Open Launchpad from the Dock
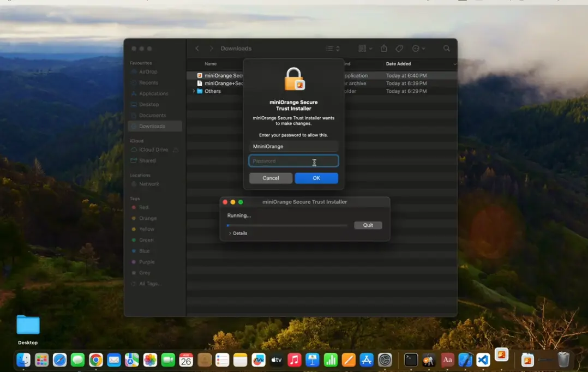Image resolution: width=588 pixels, height=372 pixels. coord(41,360)
